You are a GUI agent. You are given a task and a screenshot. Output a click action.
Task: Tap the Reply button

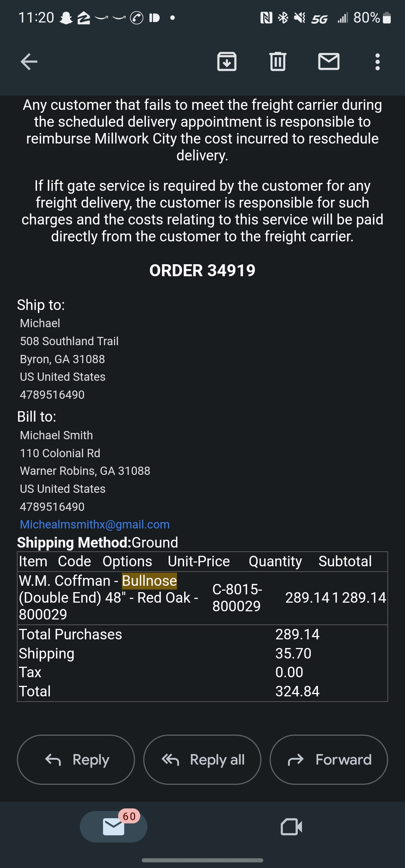pos(76,759)
